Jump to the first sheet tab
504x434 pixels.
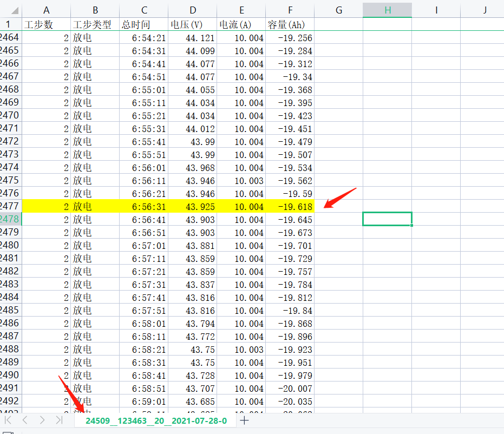point(8,420)
